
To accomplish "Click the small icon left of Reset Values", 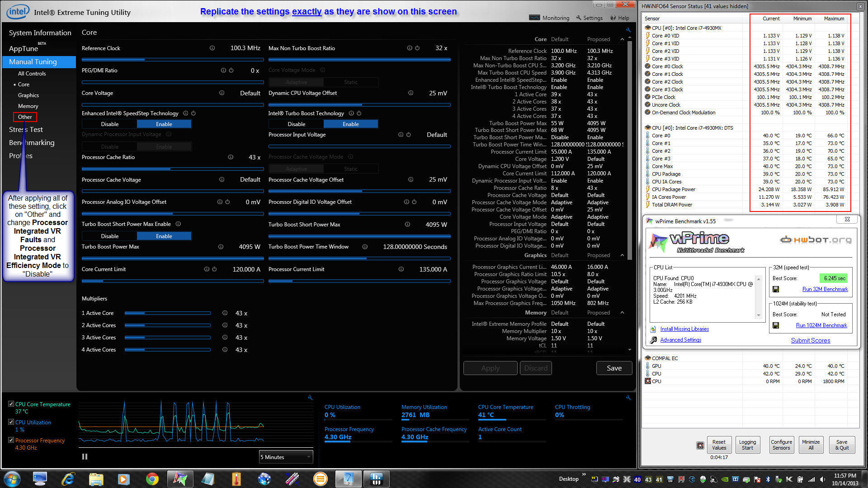I will coord(700,446).
